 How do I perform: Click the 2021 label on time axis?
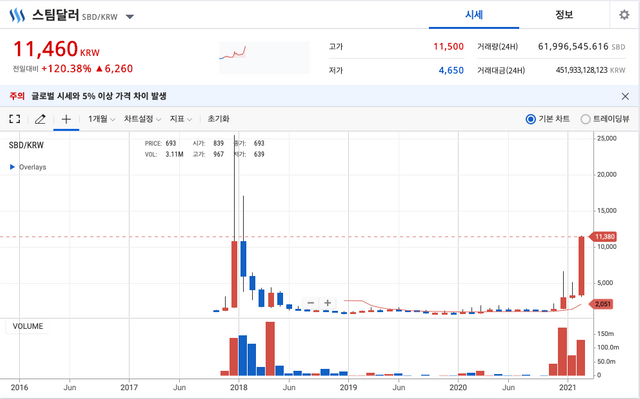(568, 387)
